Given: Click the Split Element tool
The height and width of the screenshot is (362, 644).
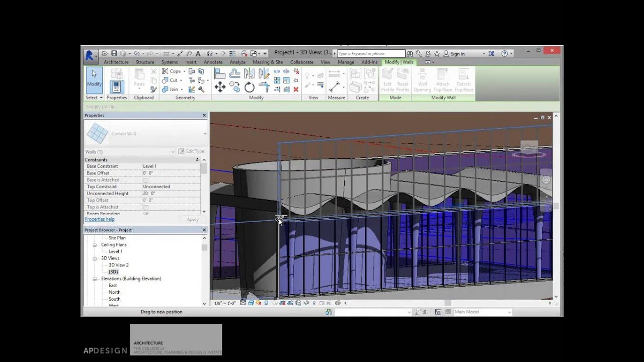Looking at the screenshot, I should [277, 72].
